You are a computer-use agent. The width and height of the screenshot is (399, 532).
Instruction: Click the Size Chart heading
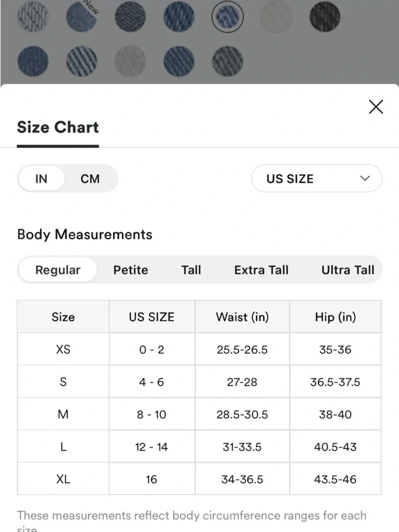click(x=57, y=127)
